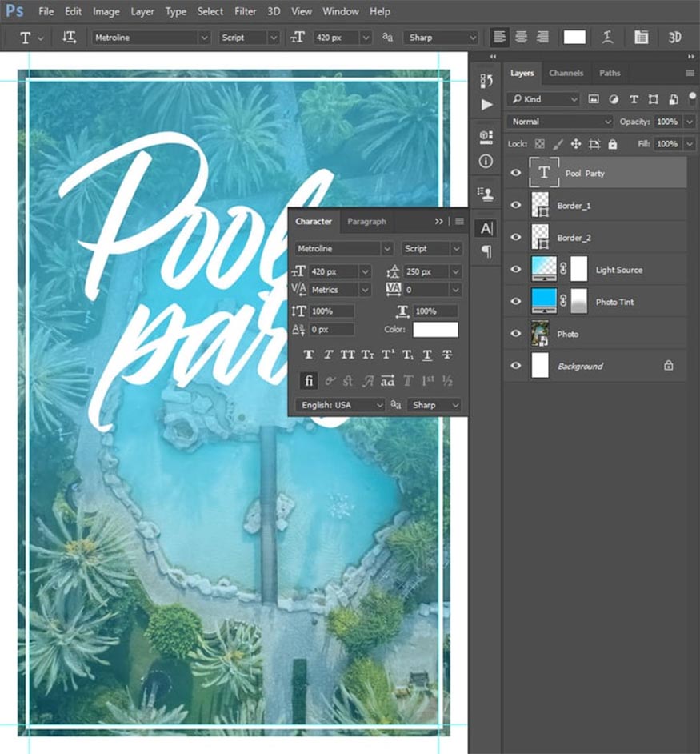The image size is (700, 754).
Task: Open the Window menu
Action: click(340, 11)
